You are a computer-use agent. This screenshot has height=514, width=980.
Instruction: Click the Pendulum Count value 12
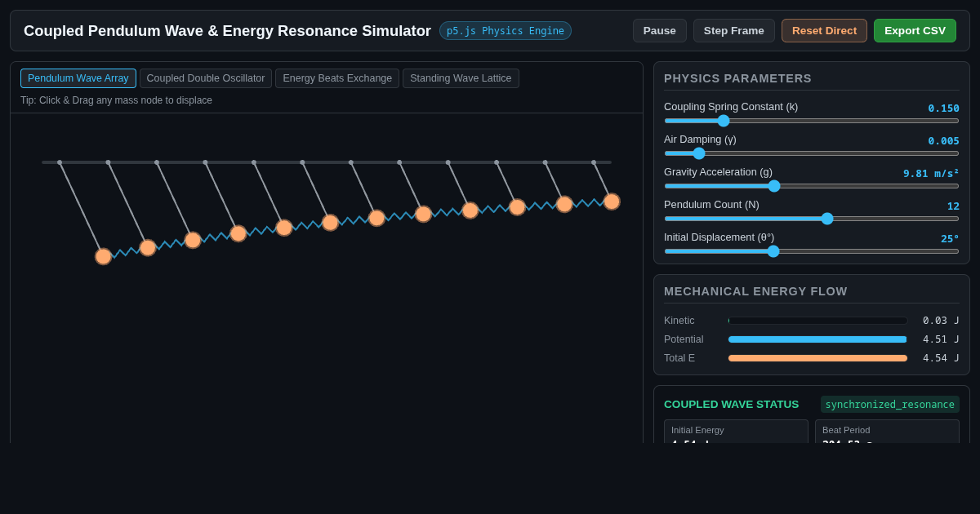coord(953,206)
